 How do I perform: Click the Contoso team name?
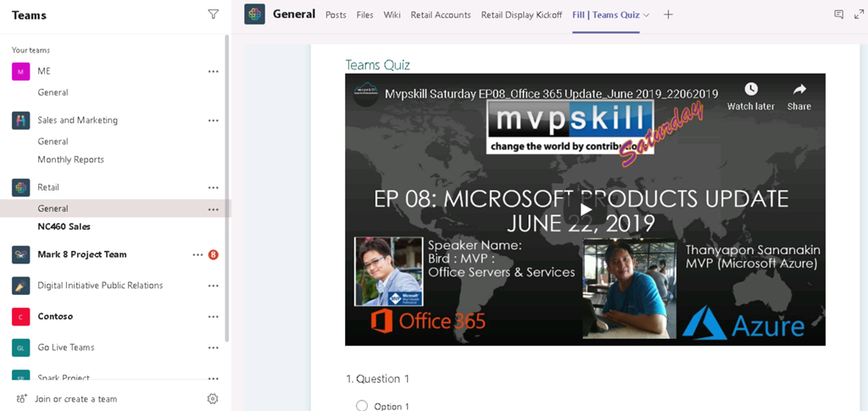click(x=55, y=316)
